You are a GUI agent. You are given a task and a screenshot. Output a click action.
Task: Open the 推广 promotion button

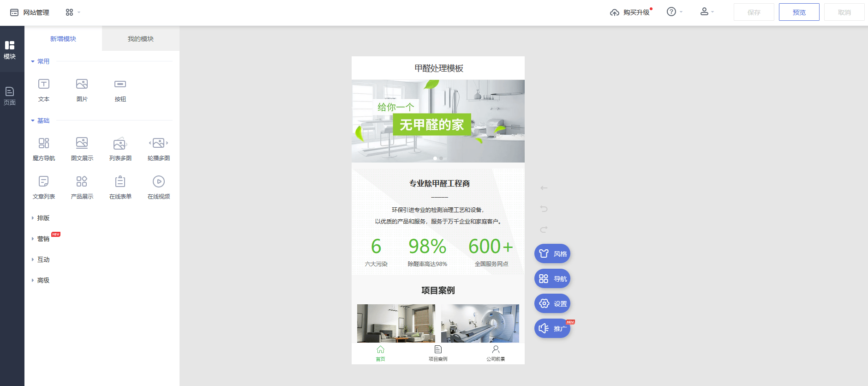552,328
